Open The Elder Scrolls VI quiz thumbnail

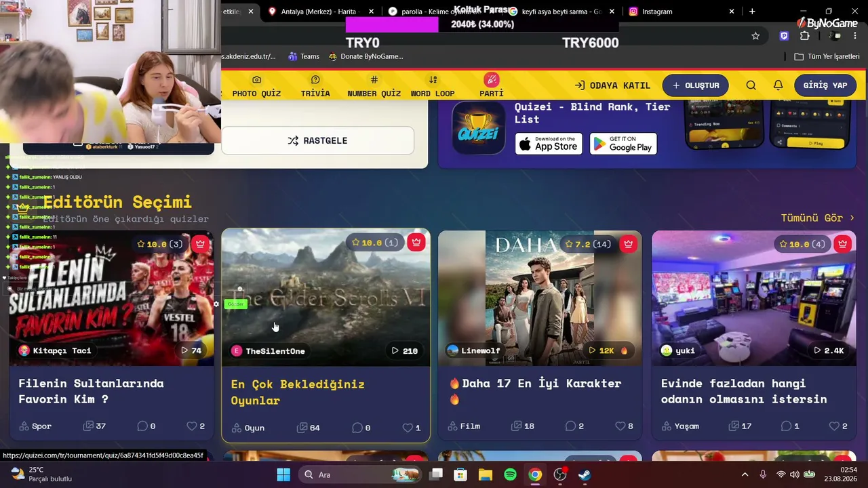pos(325,298)
